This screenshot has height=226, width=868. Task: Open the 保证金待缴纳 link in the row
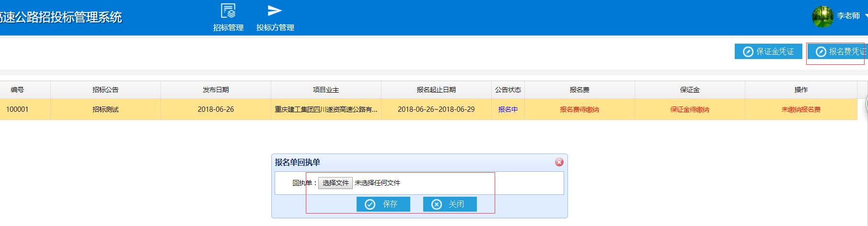690,109
